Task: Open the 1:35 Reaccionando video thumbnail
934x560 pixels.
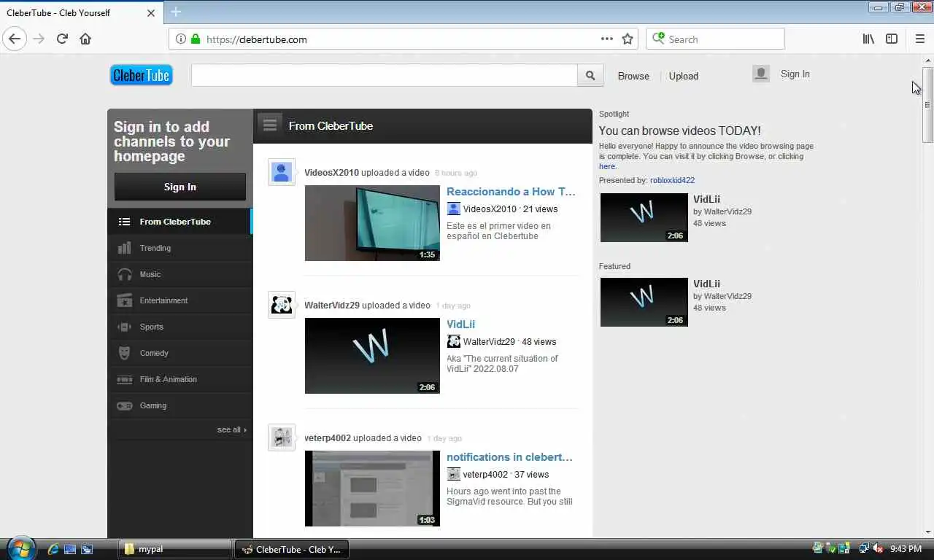Action: 372,223
